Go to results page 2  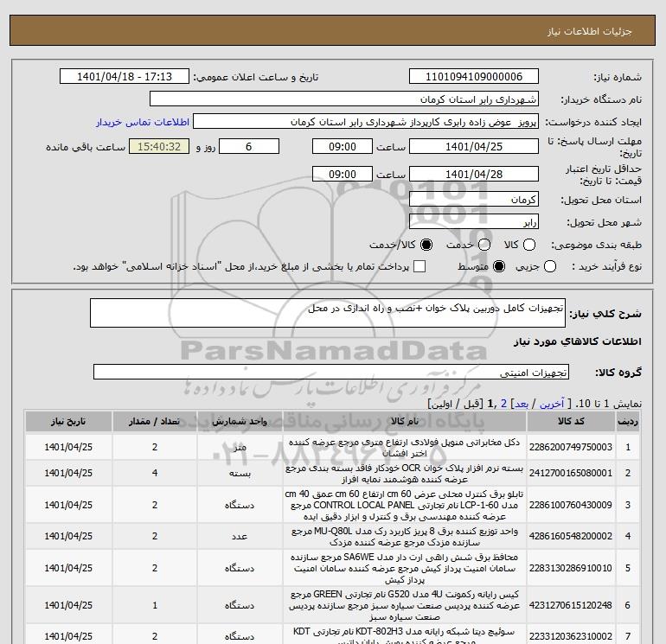[504, 404]
